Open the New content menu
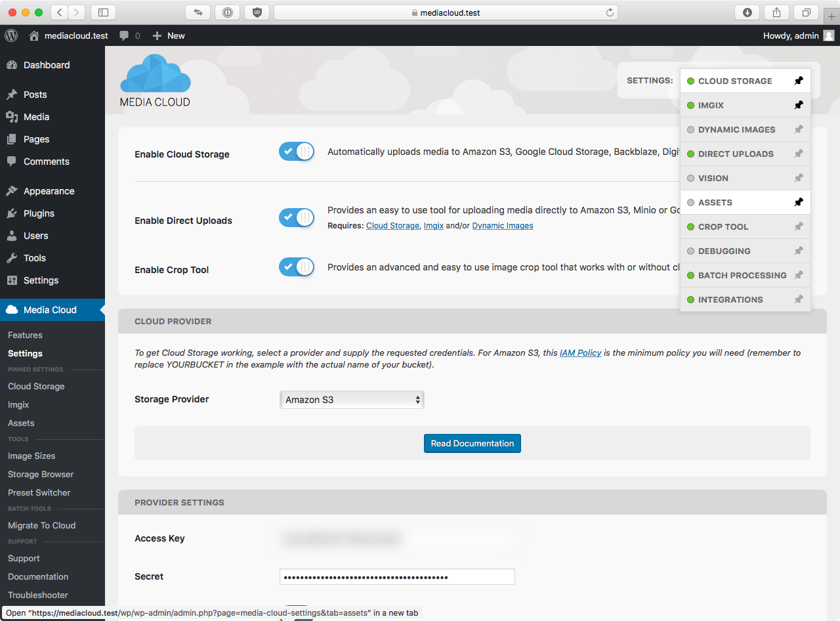Image resolution: width=840 pixels, height=621 pixels. click(x=169, y=36)
